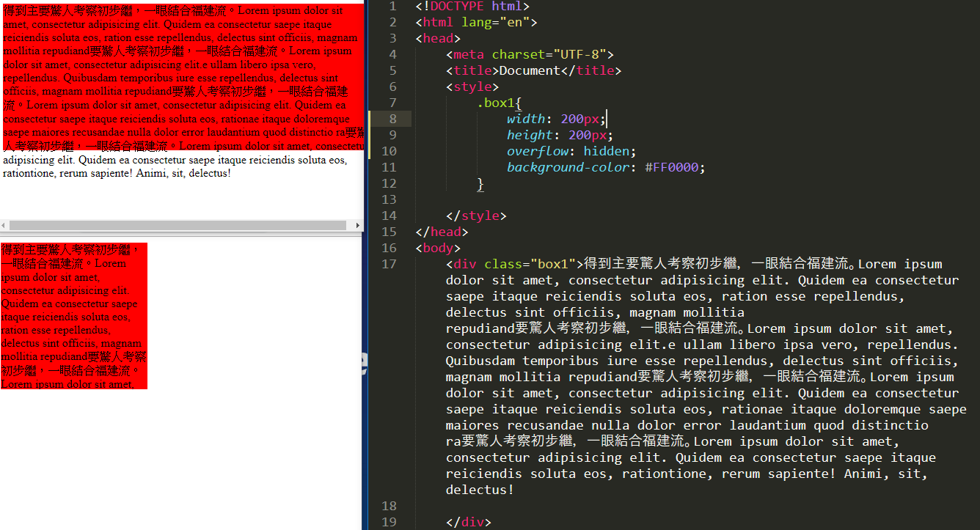Click the 'hidden' value on line 10

click(607, 151)
